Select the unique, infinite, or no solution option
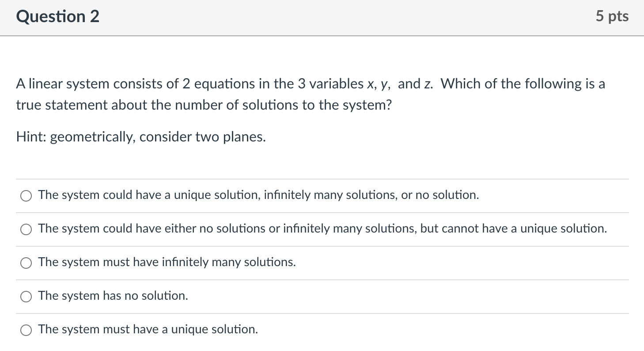 pyautogui.click(x=26, y=195)
